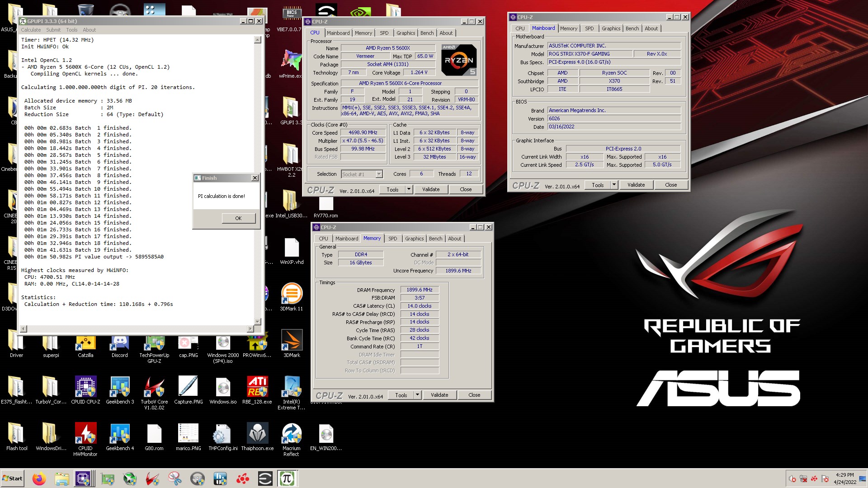Open the About menu in GPUPI
Screen dimensions: 868x488
(89, 30)
